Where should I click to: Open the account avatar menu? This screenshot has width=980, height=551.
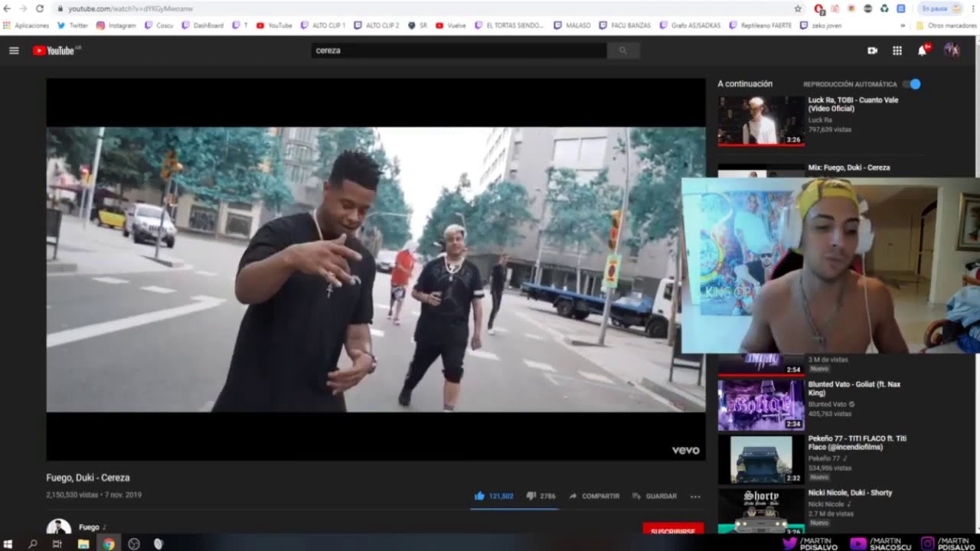tap(952, 51)
